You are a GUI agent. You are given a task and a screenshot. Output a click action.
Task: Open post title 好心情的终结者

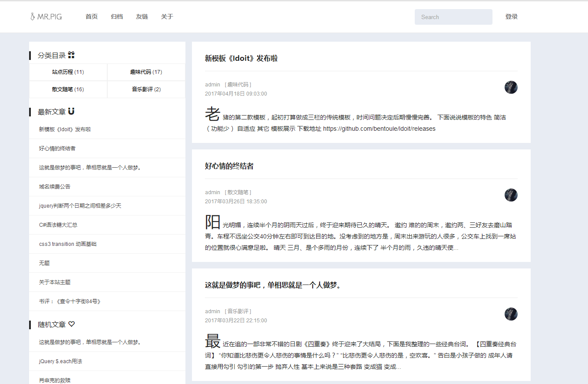coord(229,166)
